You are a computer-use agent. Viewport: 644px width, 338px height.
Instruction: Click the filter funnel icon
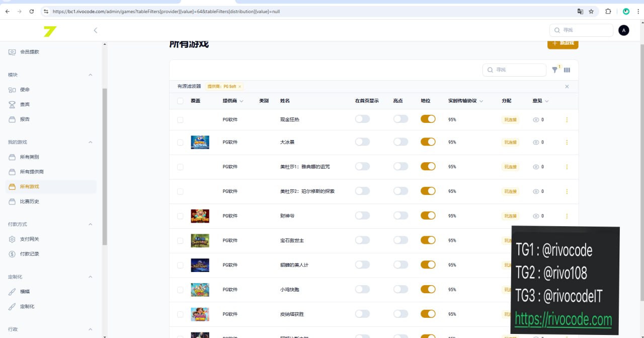(x=554, y=70)
